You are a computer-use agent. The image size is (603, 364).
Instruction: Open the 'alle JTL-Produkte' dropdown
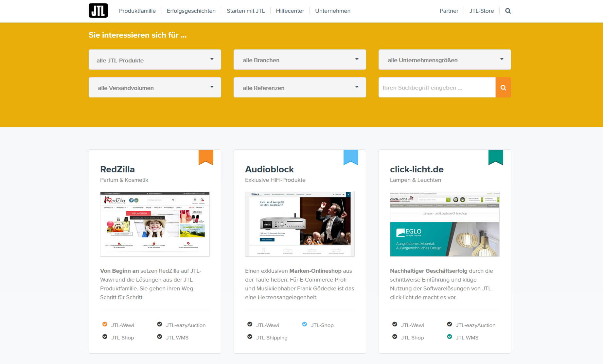click(x=155, y=60)
